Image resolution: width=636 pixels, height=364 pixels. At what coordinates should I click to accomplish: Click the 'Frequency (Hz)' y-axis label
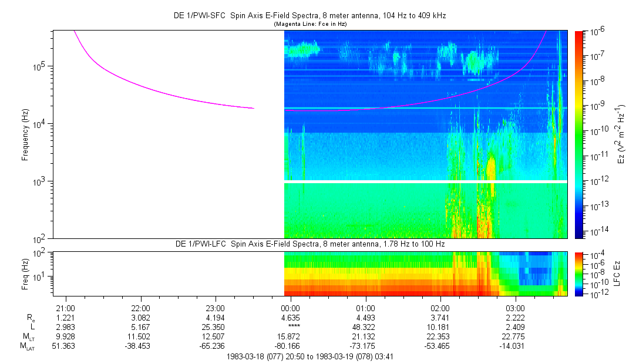[x=25, y=134]
